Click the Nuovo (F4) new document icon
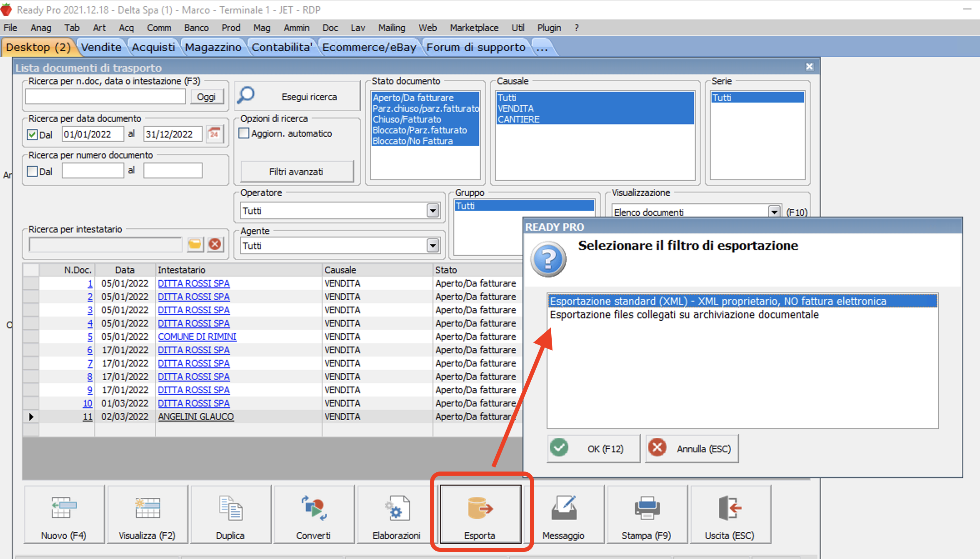 (64, 514)
